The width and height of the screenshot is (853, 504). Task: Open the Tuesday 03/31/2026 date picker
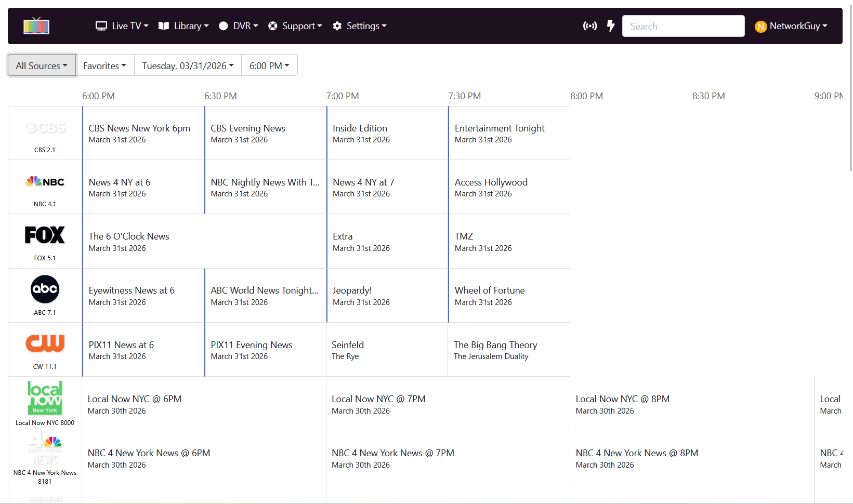click(x=188, y=65)
